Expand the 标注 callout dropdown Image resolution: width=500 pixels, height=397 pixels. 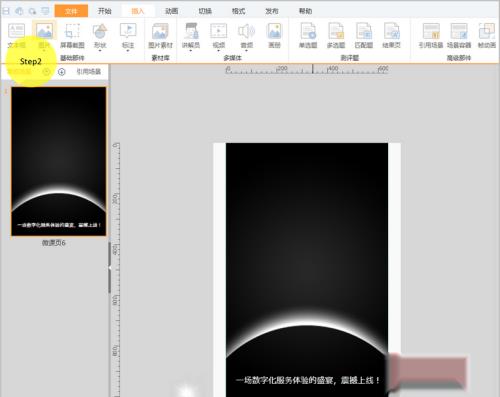tap(128, 37)
